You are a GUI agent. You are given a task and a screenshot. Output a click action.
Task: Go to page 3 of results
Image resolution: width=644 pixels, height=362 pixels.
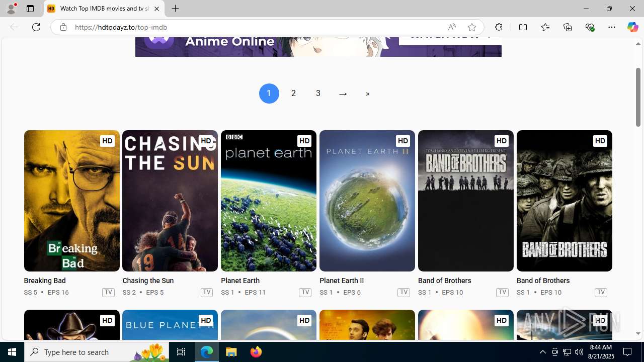318,94
